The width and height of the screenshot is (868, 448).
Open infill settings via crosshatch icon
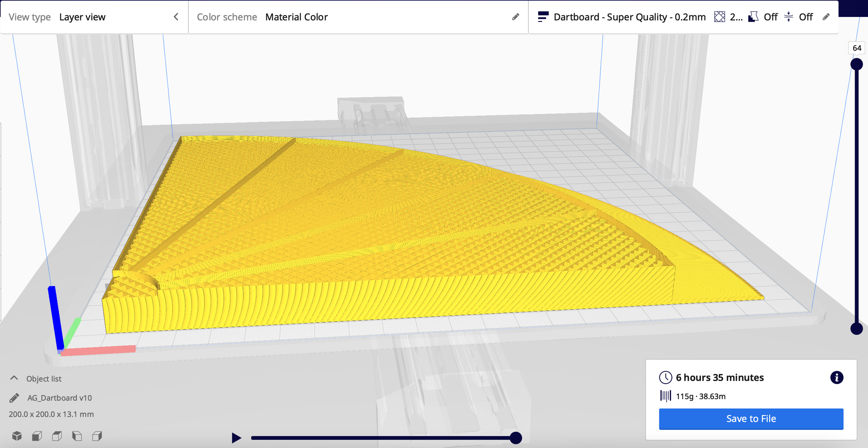pos(719,17)
